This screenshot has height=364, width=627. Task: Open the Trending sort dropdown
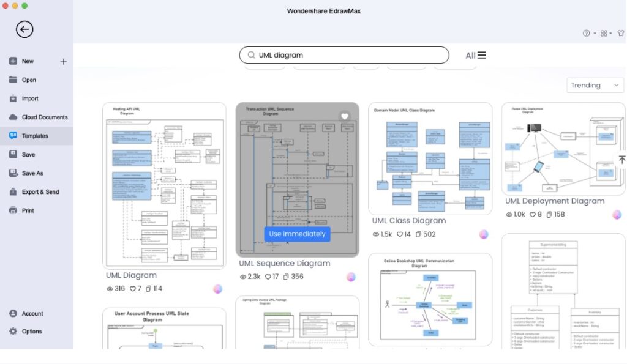[x=593, y=85]
